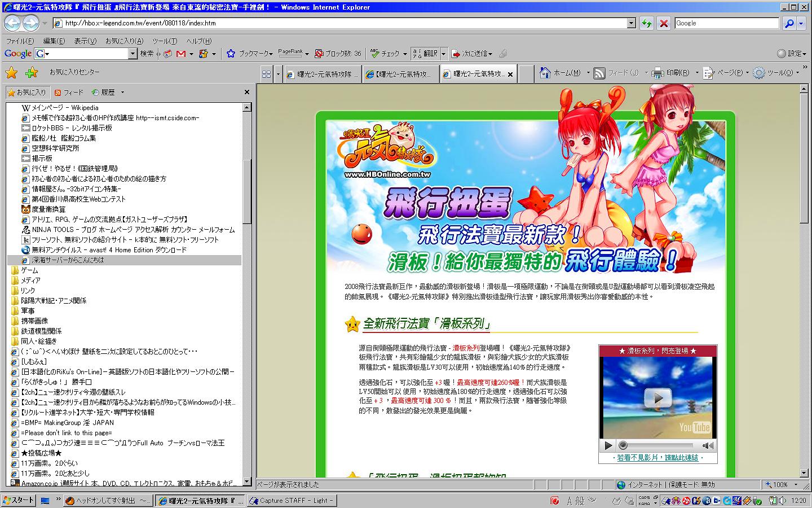Screen dimensions: 812x508
Task: Click the page vertical scrollbar thumb
Action: click(x=804, y=158)
